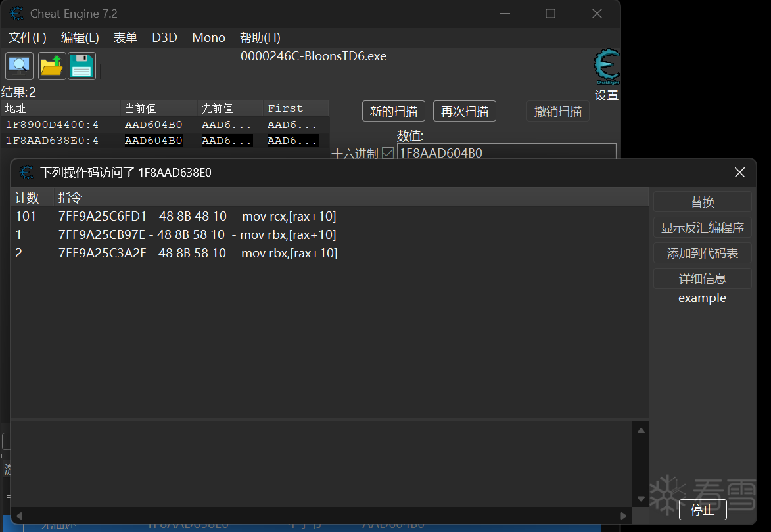Click the 指令 column header
This screenshot has width=771, height=532.
coord(351,198)
